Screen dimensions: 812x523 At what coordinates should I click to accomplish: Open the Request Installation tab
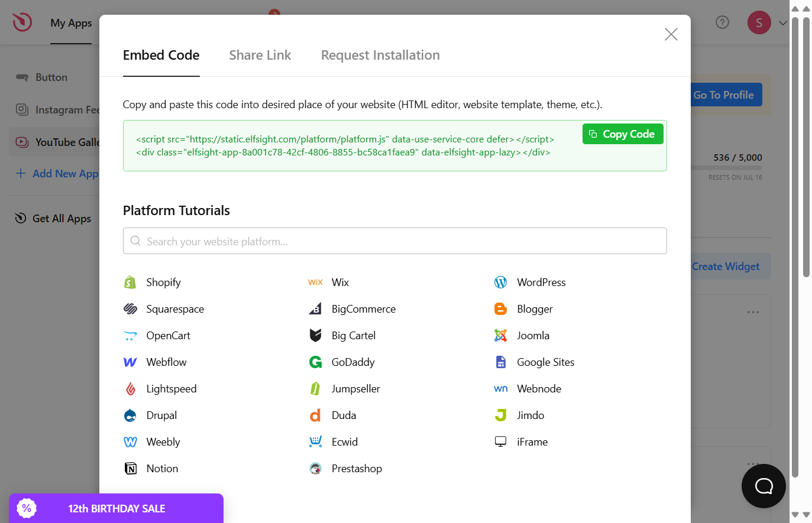(x=380, y=55)
